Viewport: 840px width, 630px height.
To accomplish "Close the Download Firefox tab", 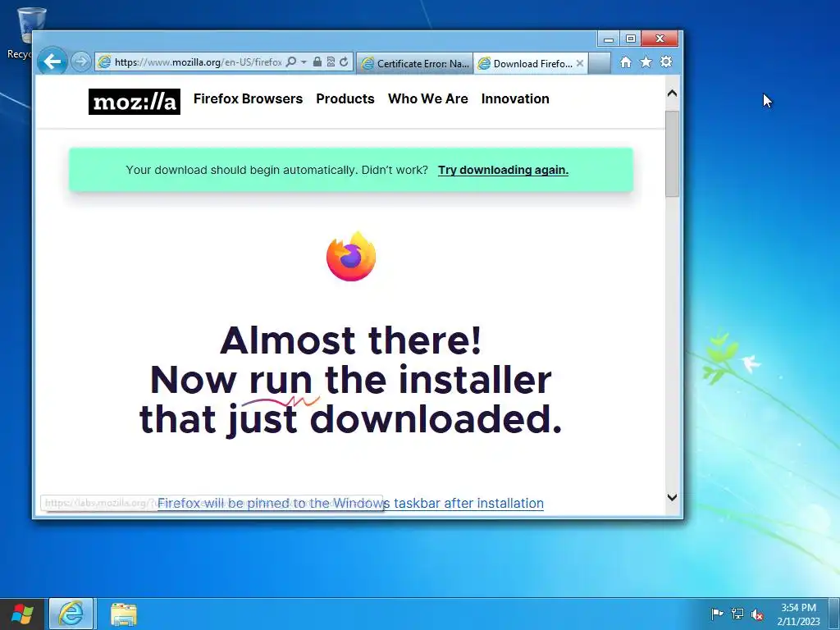I will (580, 63).
